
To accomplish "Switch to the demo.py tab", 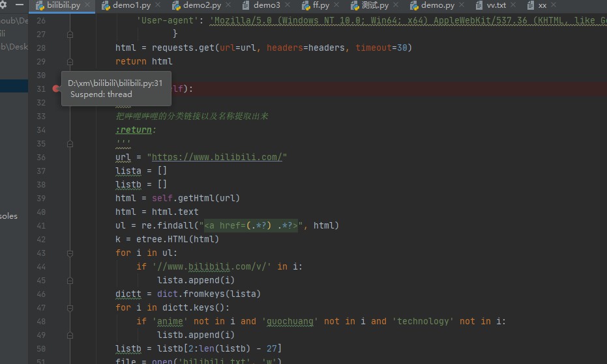I will point(437,5).
